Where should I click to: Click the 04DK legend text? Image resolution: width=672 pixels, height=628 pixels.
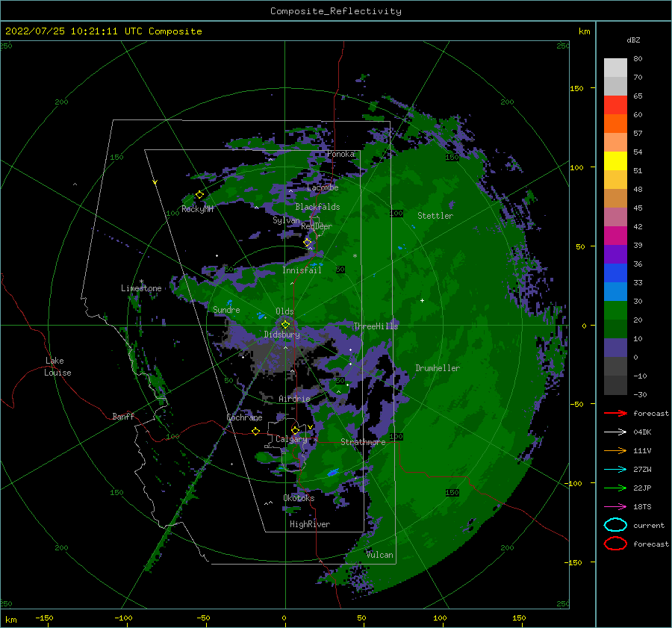(642, 432)
